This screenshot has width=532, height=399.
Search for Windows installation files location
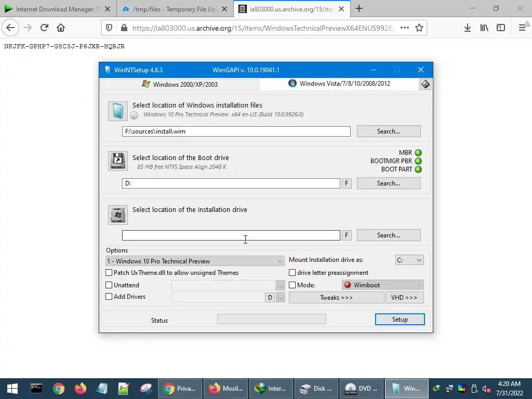389,131
